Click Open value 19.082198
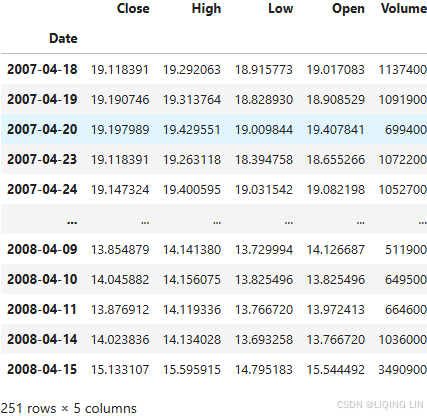This screenshot has width=427, height=416. 336,190
